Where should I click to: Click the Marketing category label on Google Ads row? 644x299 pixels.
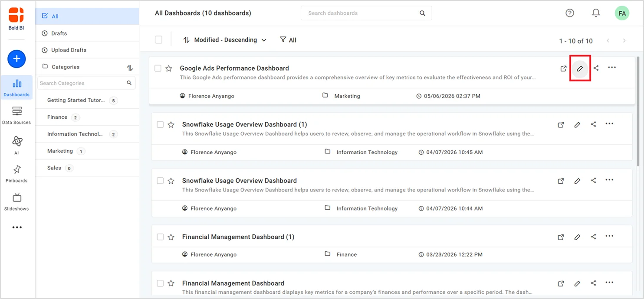pos(347,96)
